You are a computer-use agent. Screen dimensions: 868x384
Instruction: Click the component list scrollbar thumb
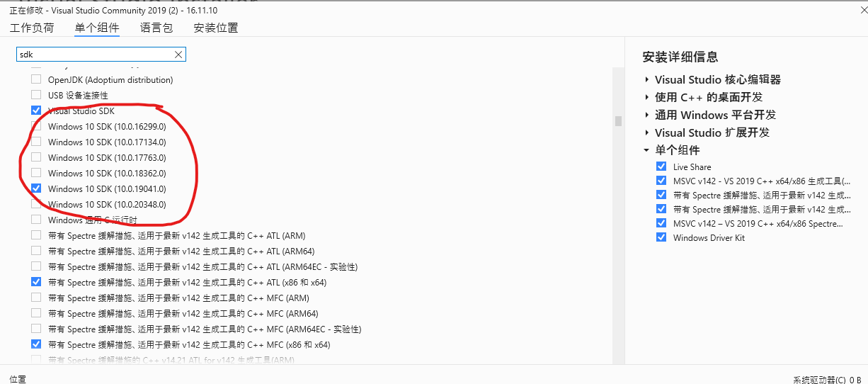point(618,120)
